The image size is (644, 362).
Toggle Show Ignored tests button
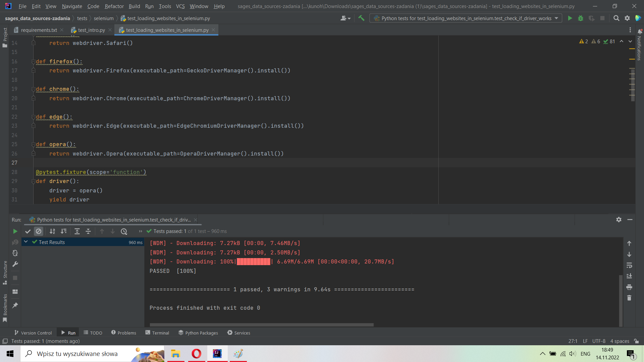[39, 231]
